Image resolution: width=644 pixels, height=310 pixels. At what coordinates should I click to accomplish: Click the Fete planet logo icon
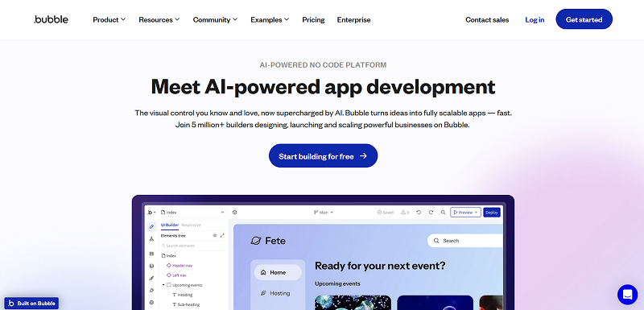tap(255, 241)
